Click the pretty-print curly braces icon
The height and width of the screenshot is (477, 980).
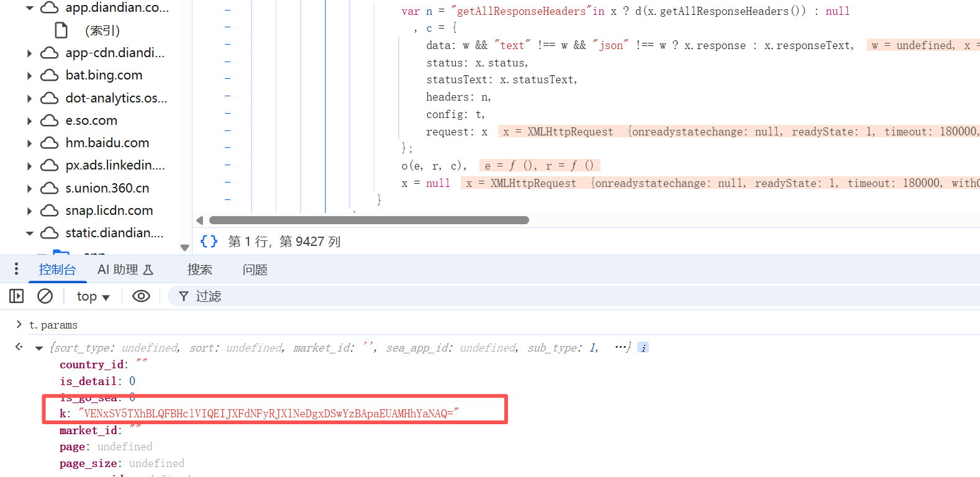(x=209, y=241)
